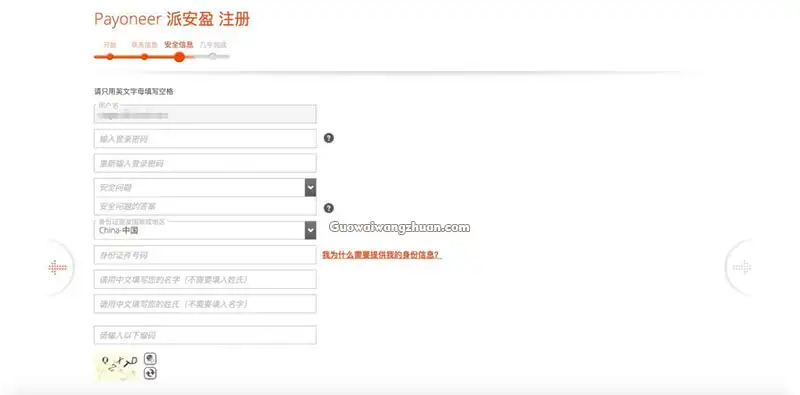
Task: Open the 我为什么需要提供我的身份信息? link
Action: coord(381,255)
